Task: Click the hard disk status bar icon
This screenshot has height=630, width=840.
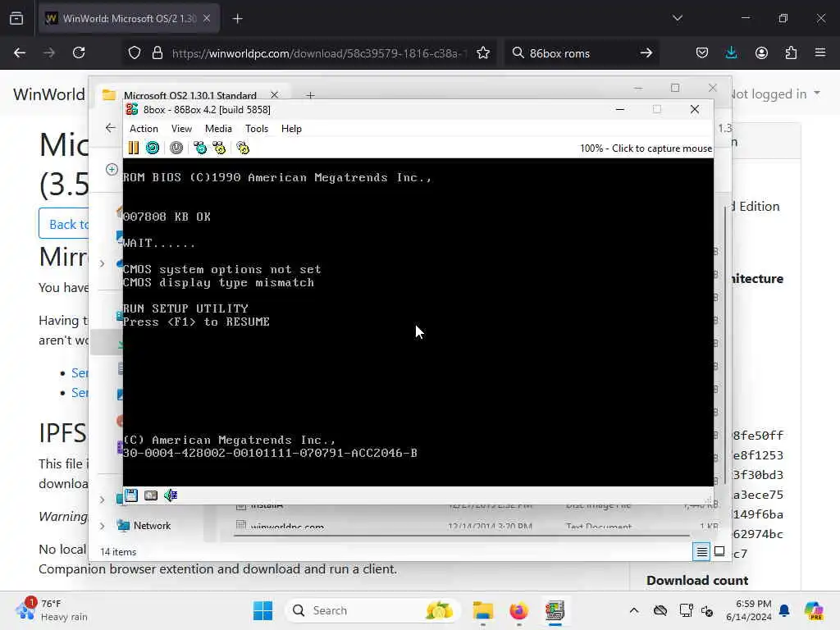Action: click(x=151, y=495)
